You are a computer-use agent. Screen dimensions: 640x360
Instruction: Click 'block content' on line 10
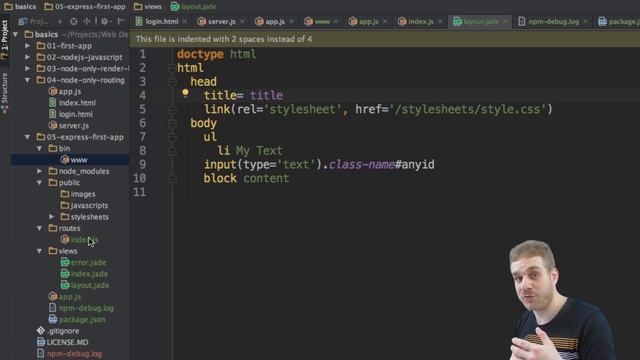[x=246, y=178]
